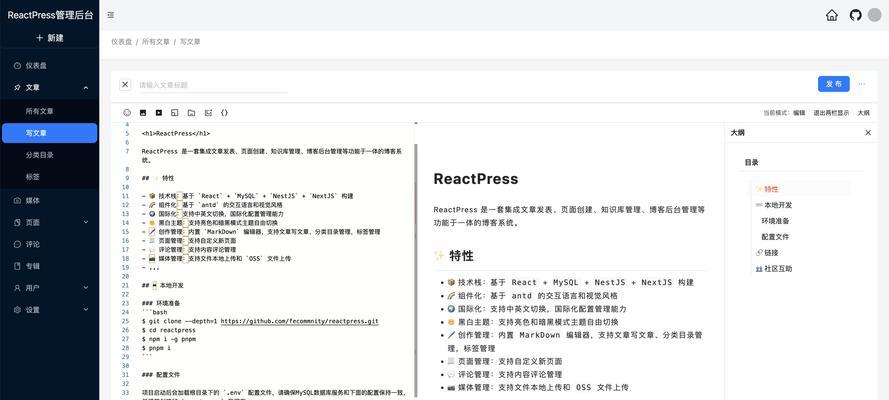Click the '$ cd reactpress' code line

click(x=168, y=330)
